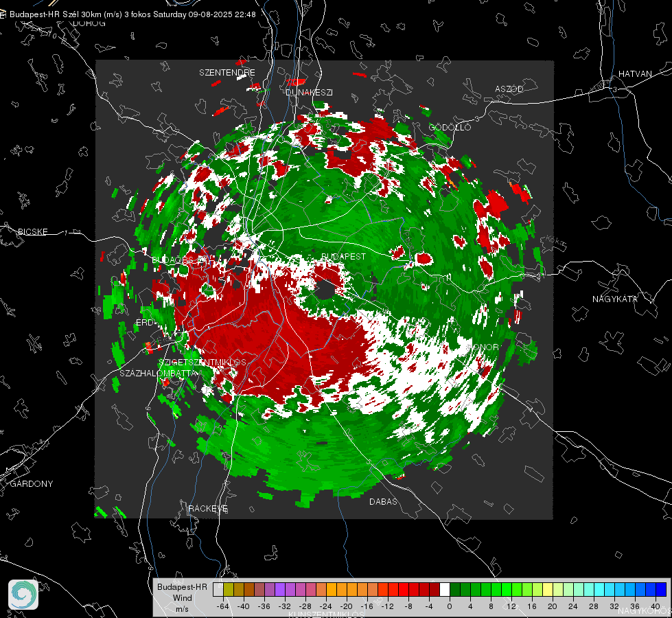The image size is (672, 618).
Task: Click the 12 legend value
Action: (511, 606)
